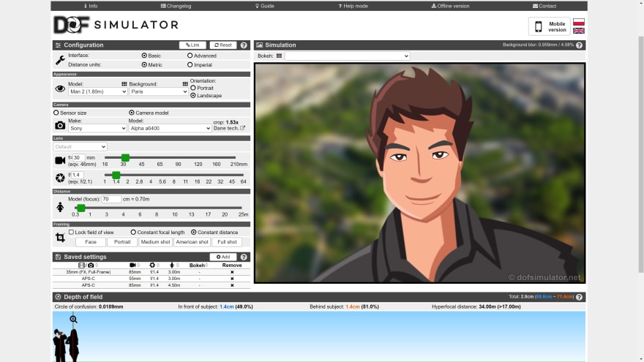Select the Camera model radio option

pyautogui.click(x=132, y=113)
